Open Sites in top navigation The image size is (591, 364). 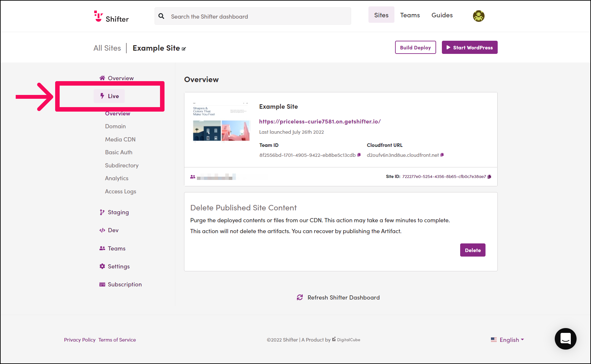click(x=381, y=15)
